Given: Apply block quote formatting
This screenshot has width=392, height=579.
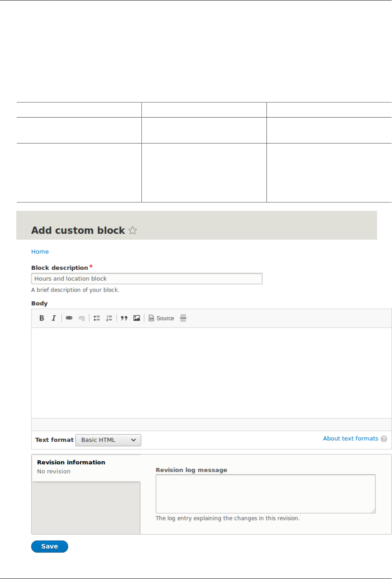Looking at the screenshot, I should click(124, 318).
